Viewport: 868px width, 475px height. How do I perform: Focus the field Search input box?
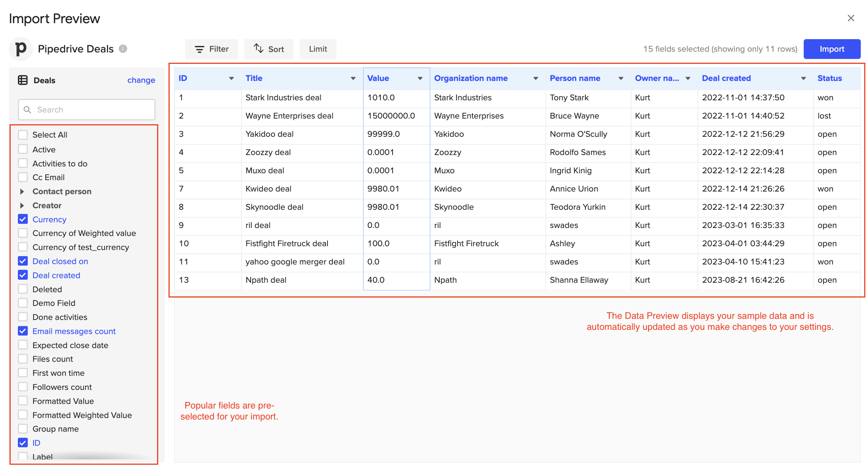pos(87,110)
